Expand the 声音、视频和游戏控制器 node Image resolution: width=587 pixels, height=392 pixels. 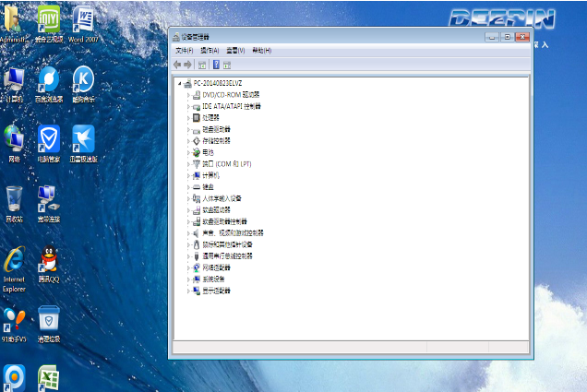coord(188,233)
